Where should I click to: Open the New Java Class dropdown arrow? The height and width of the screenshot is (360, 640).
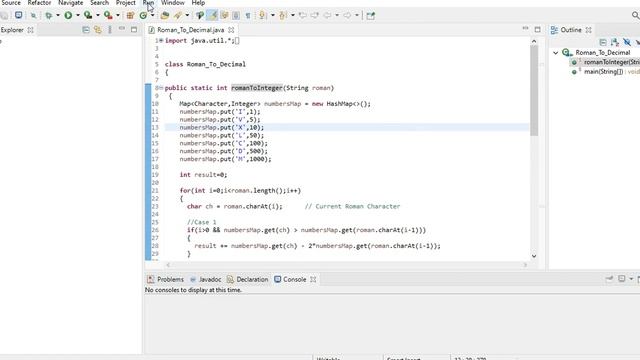click(152, 16)
